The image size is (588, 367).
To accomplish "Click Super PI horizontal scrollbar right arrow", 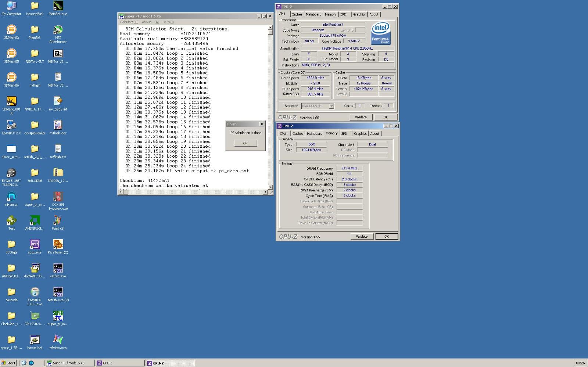I will coord(266,192).
